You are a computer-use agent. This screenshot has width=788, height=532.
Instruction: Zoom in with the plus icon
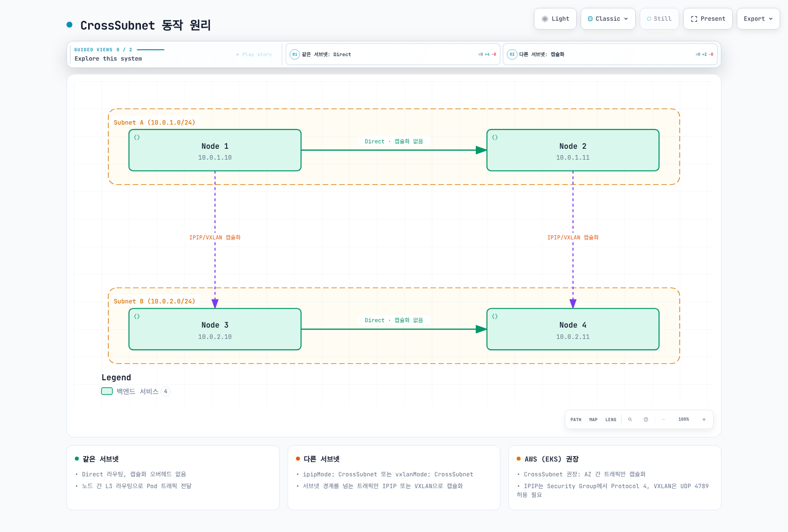704,420
